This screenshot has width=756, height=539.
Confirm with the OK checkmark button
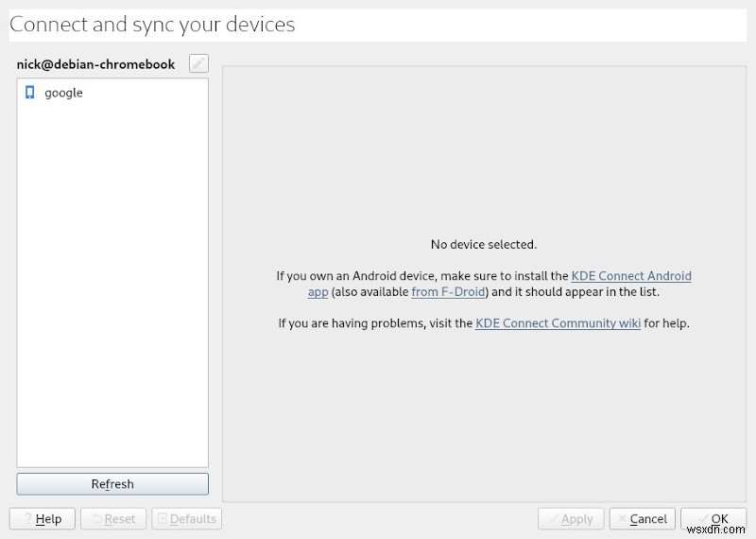pyautogui.click(x=713, y=519)
